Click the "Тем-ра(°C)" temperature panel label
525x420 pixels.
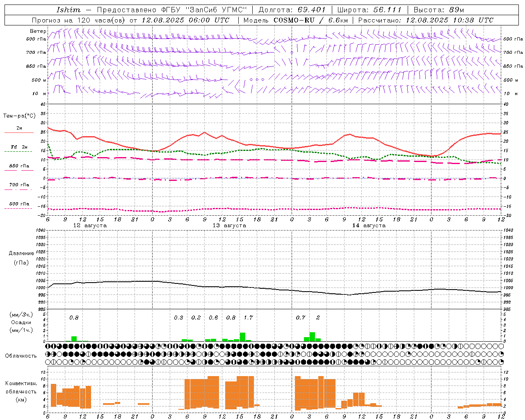pos(19,116)
